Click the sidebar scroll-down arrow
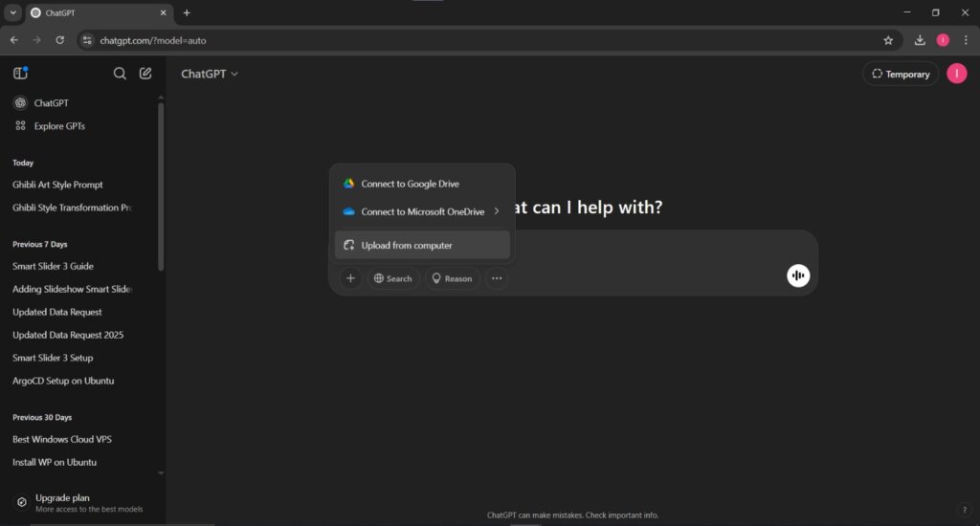 tap(161, 473)
